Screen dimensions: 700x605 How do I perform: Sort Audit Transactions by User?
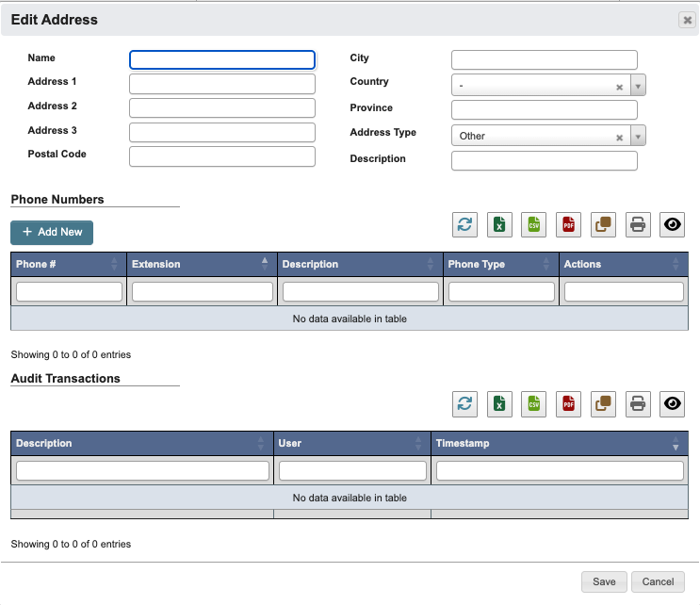coord(352,443)
